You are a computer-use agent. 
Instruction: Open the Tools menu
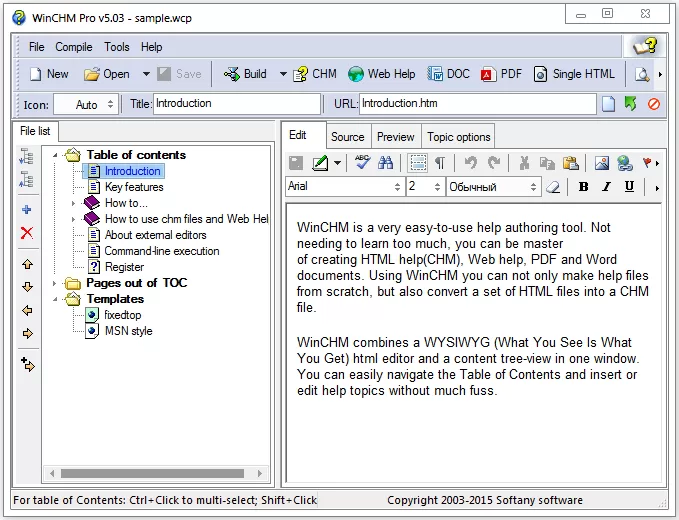tap(116, 47)
